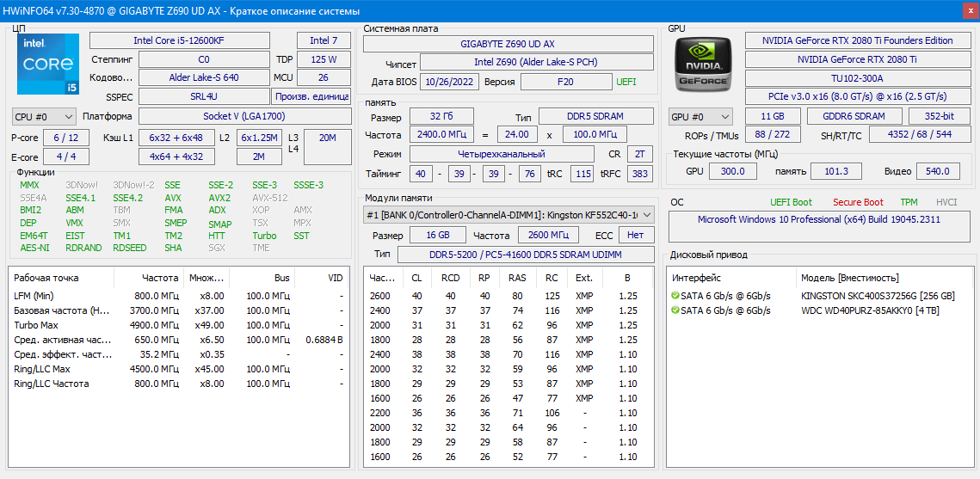Viewport: 980px width, 479px height.
Task: Click the GPU clock 300.0 field
Action: 732,171
